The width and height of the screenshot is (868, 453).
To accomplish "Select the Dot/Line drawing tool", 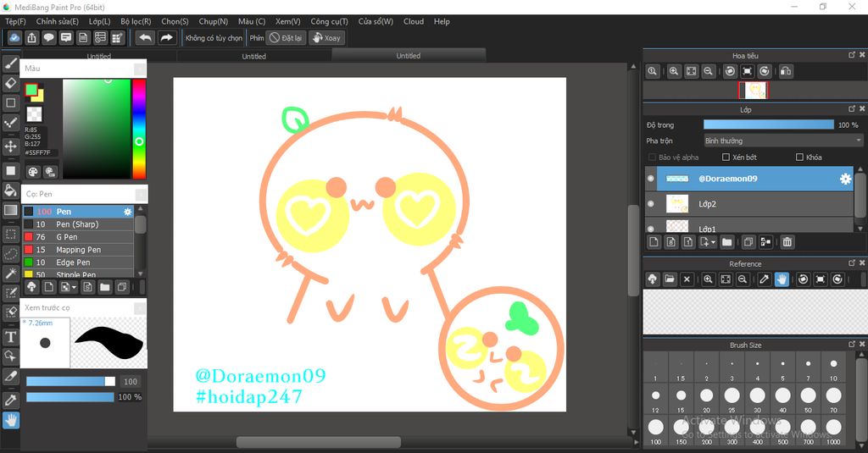I will pos(10,122).
